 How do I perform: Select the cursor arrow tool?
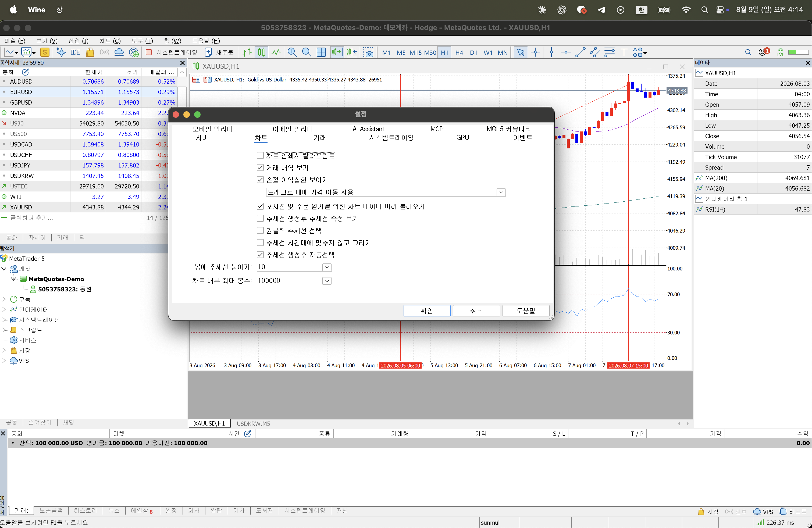(521, 52)
